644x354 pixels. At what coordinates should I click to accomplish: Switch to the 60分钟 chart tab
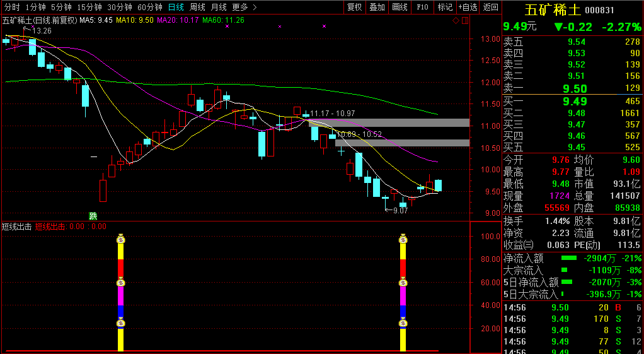coord(150,7)
